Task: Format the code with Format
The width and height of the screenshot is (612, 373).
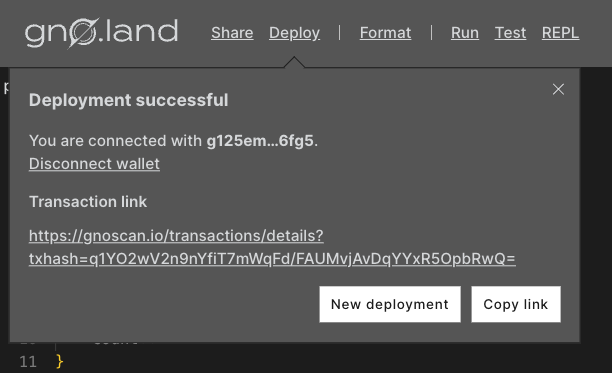Action: pos(385,33)
